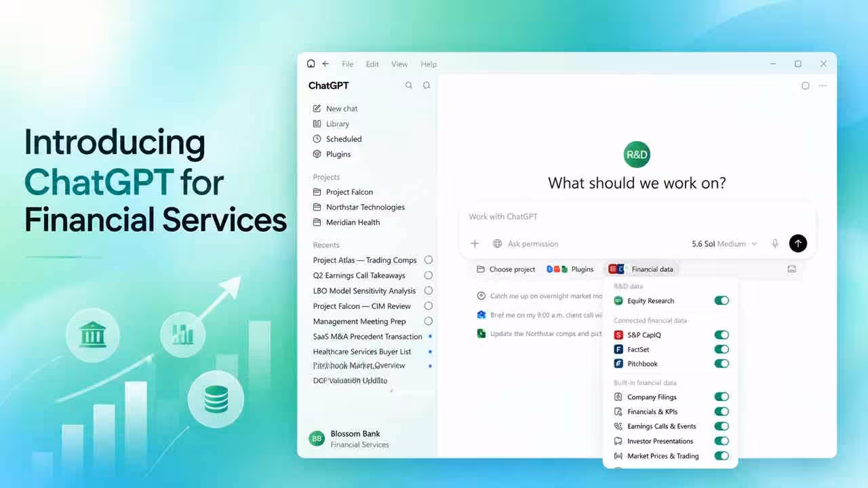Toggle off Earnings Calls & Events
The height and width of the screenshot is (488, 868).
(722, 426)
